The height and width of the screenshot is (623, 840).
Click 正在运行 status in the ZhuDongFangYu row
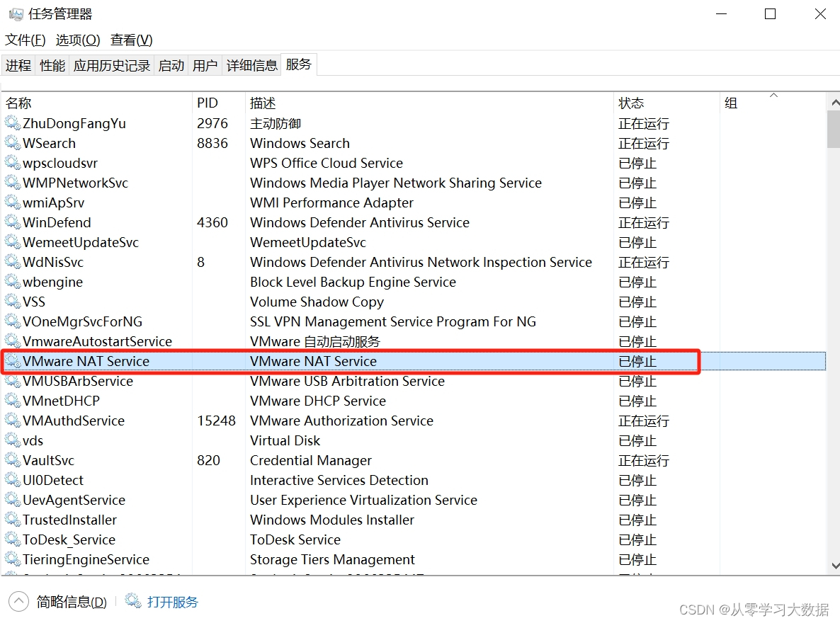pyautogui.click(x=643, y=123)
